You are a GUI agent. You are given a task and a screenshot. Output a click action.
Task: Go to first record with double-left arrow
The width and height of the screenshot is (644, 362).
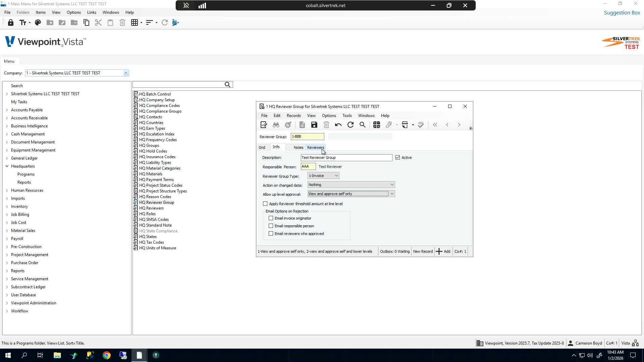click(435, 125)
